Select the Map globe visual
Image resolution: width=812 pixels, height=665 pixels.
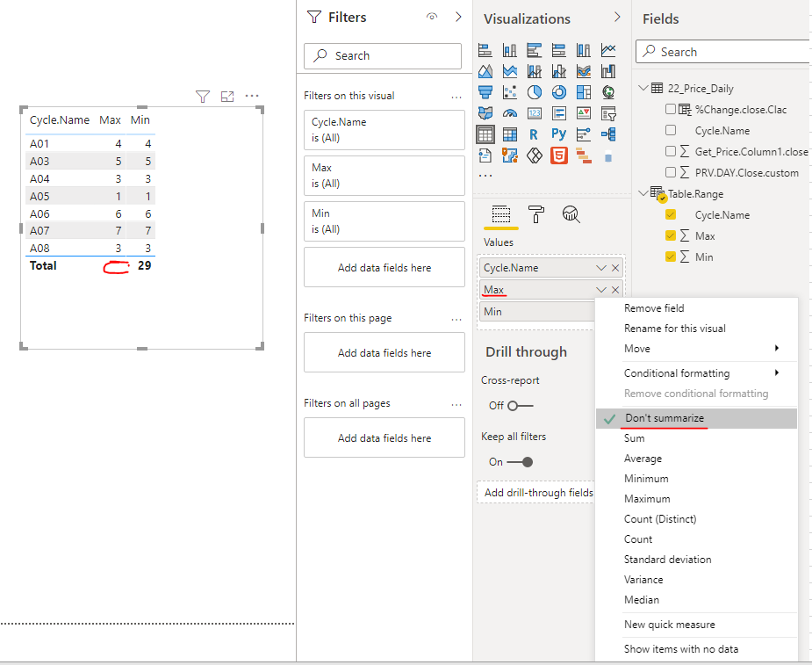[608, 92]
